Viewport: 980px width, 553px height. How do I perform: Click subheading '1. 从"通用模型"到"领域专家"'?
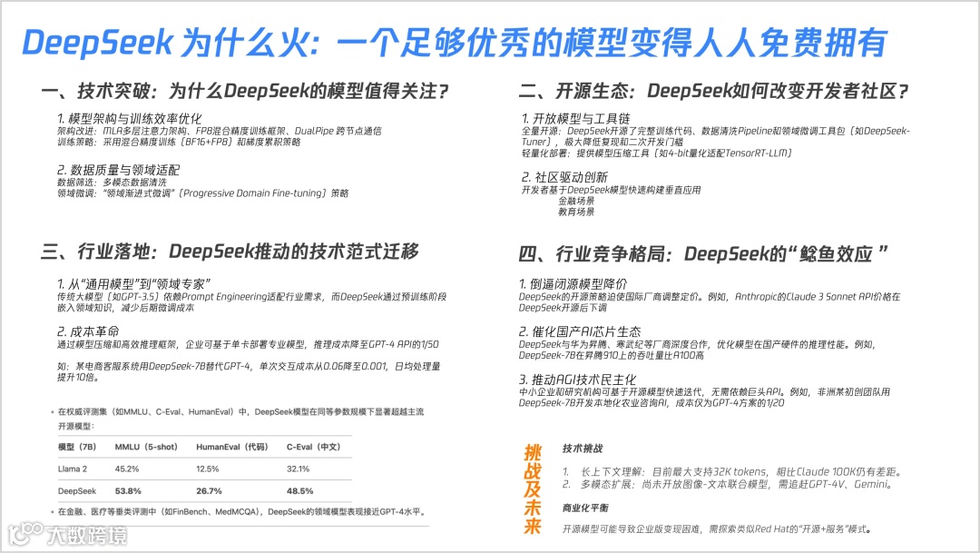pyautogui.click(x=133, y=284)
